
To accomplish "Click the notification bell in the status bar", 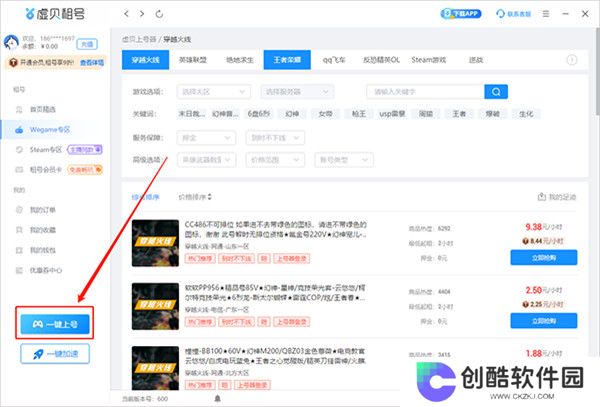I will [x=217, y=399].
